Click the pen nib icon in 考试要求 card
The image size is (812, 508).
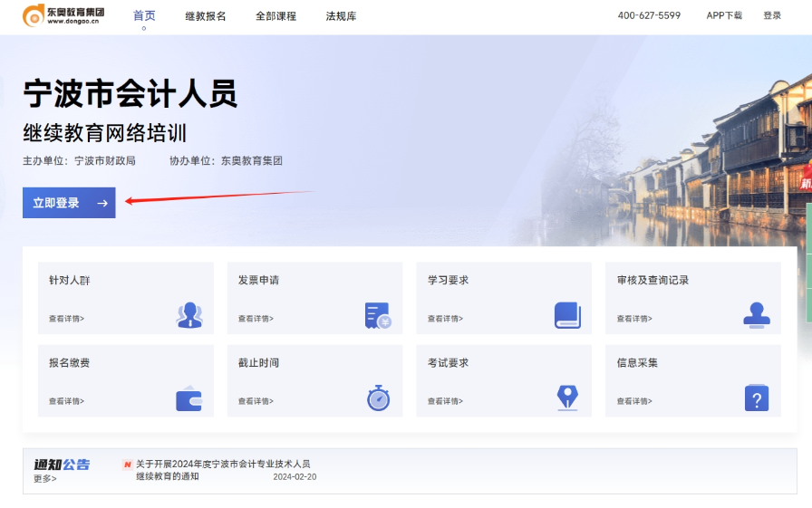pos(567,398)
